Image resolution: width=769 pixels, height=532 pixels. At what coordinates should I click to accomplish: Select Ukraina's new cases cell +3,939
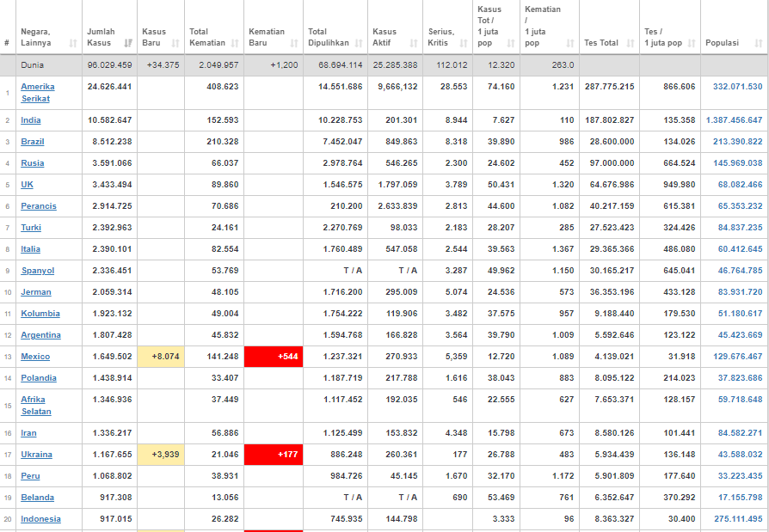pos(161,455)
